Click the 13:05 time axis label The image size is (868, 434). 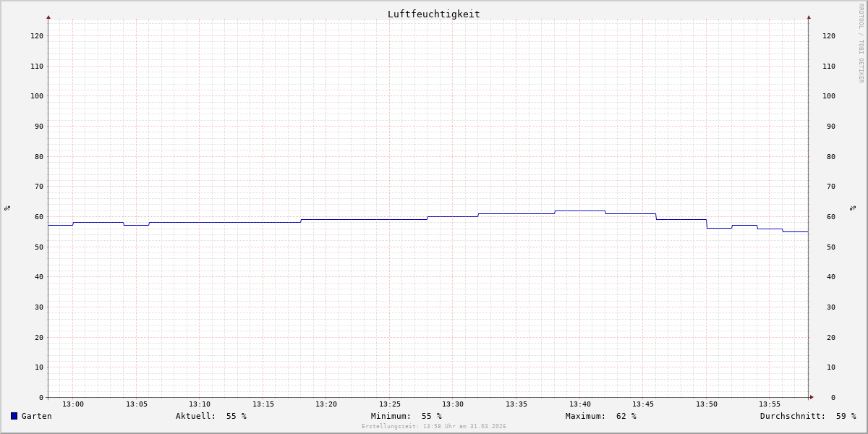click(137, 404)
